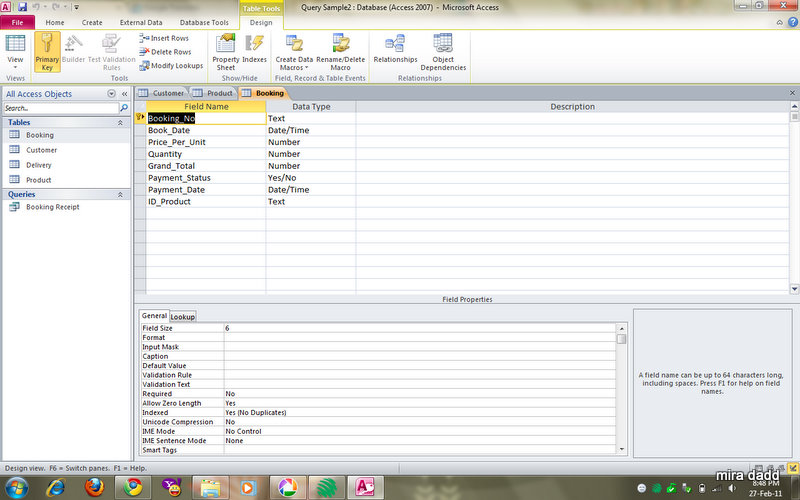Switch to Product document tab
The height and width of the screenshot is (500, 800).
[214, 93]
